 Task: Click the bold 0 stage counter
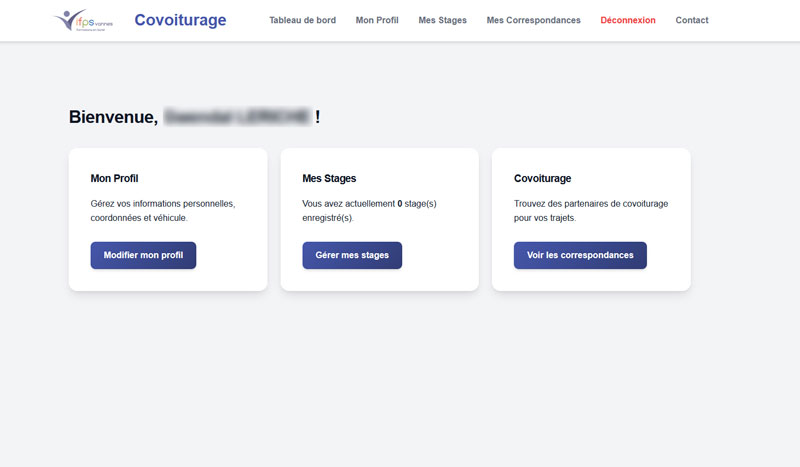(400, 203)
